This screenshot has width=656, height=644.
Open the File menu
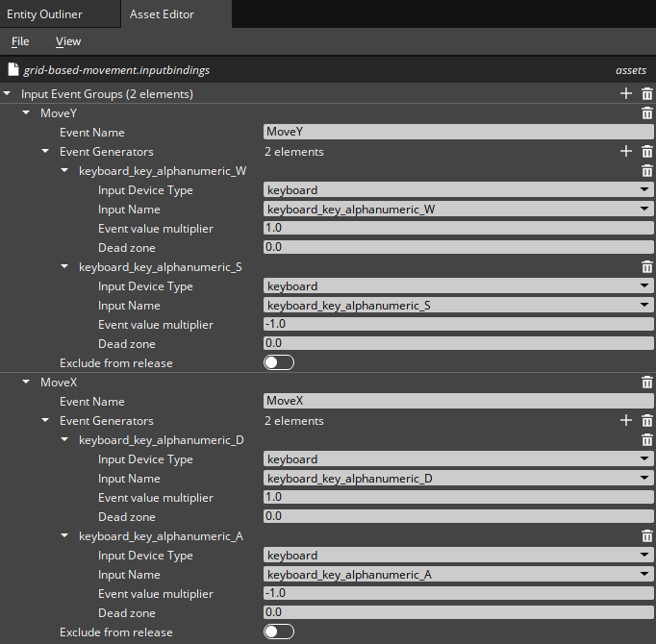pos(20,41)
